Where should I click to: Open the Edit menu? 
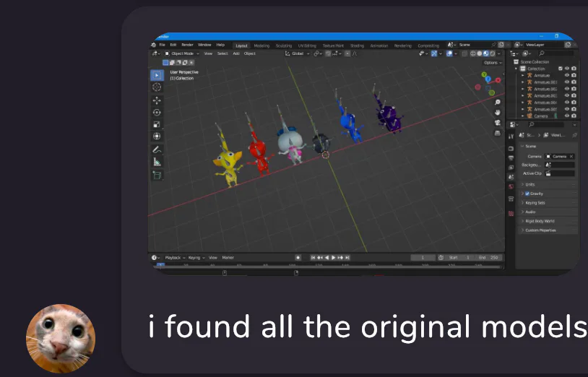click(x=173, y=45)
